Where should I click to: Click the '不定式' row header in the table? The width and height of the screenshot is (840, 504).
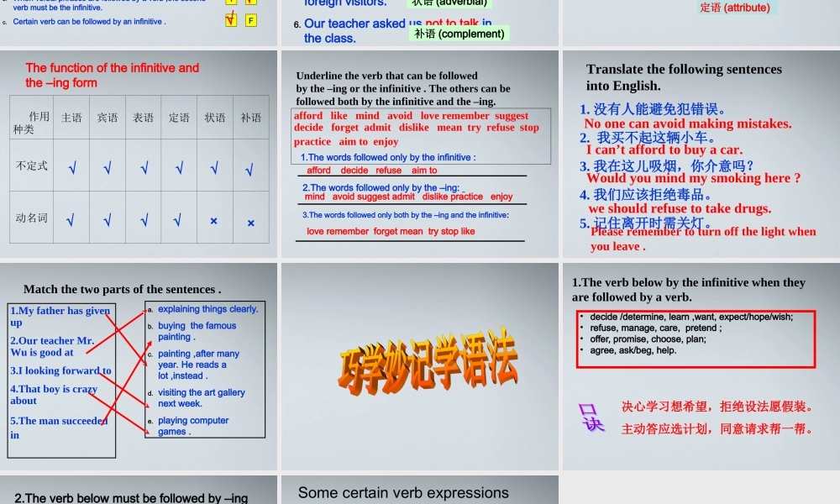32,165
